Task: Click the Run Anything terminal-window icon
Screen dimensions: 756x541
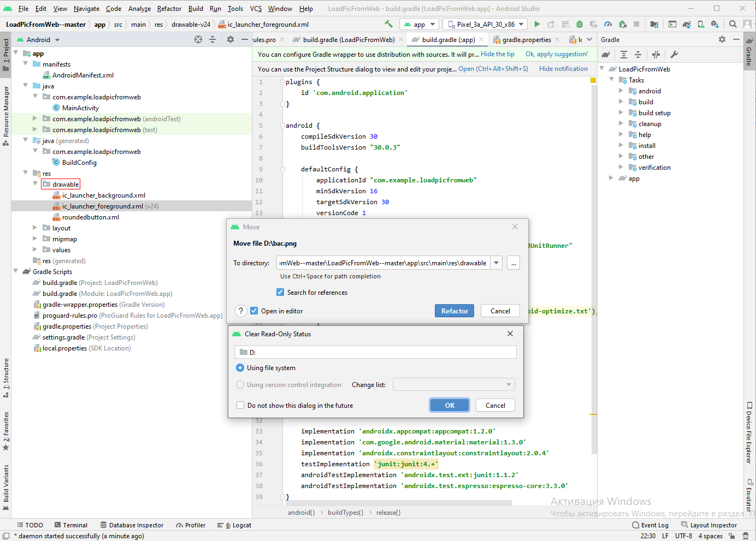Action: click(672, 24)
